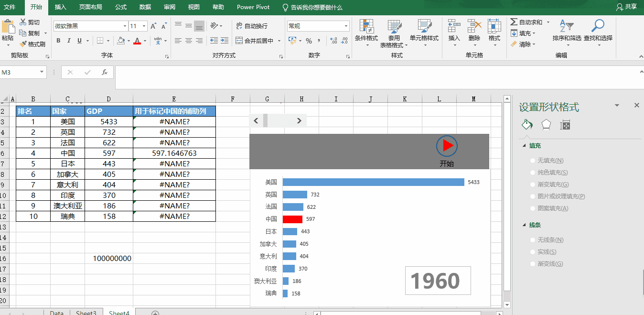644x315 pixels.
Task: Select Solid line radio option
Action: click(532, 252)
